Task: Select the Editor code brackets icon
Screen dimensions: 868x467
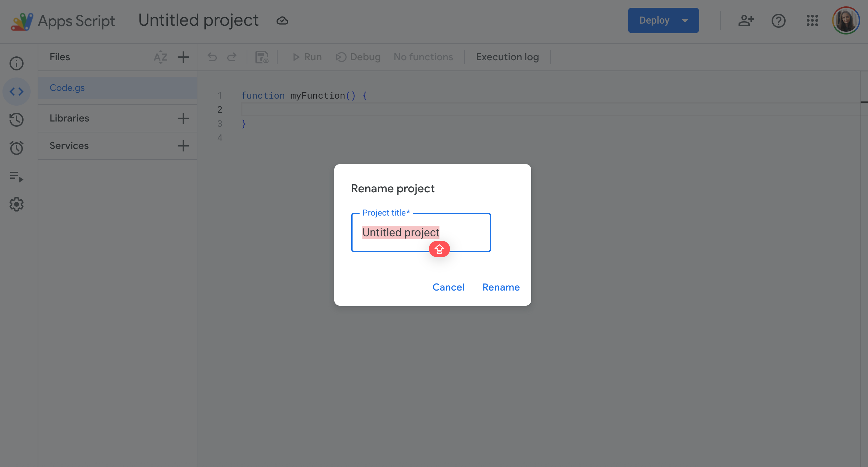Action: pyautogui.click(x=17, y=92)
